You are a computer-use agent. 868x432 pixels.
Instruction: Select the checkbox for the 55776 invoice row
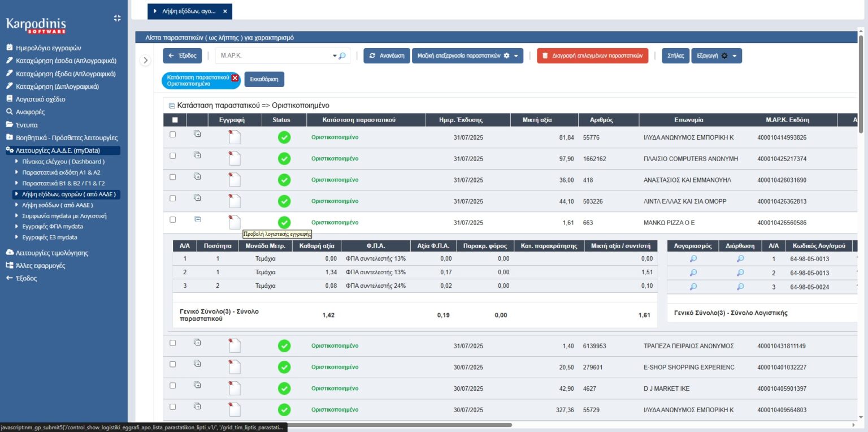[x=173, y=135]
